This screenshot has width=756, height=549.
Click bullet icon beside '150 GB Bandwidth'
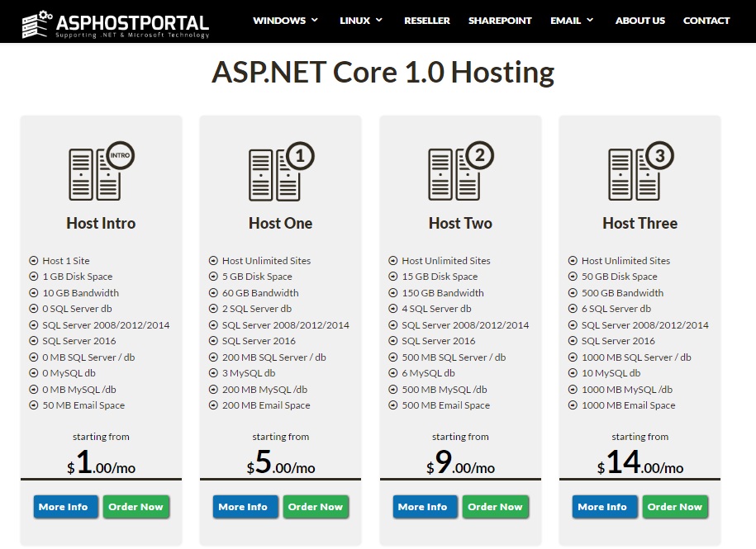pos(393,293)
